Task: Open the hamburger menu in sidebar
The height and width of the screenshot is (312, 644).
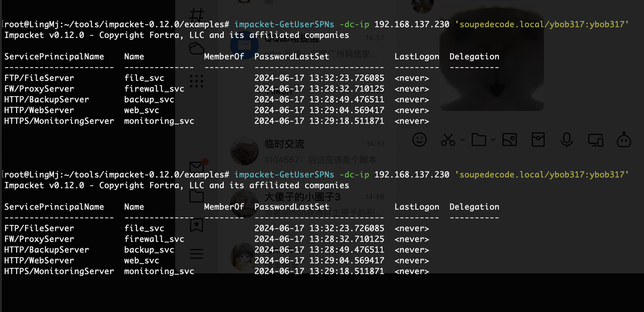Action: pos(197,254)
